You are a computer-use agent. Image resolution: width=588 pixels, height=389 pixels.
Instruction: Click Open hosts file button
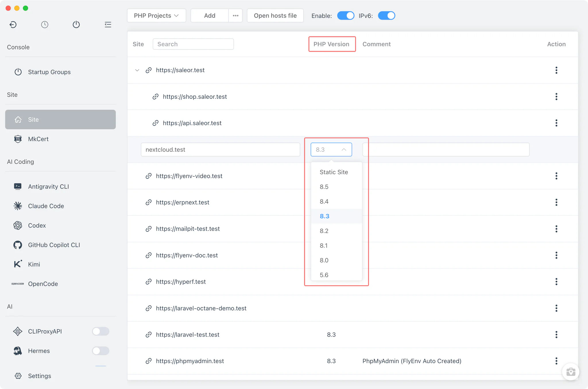point(275,16)
